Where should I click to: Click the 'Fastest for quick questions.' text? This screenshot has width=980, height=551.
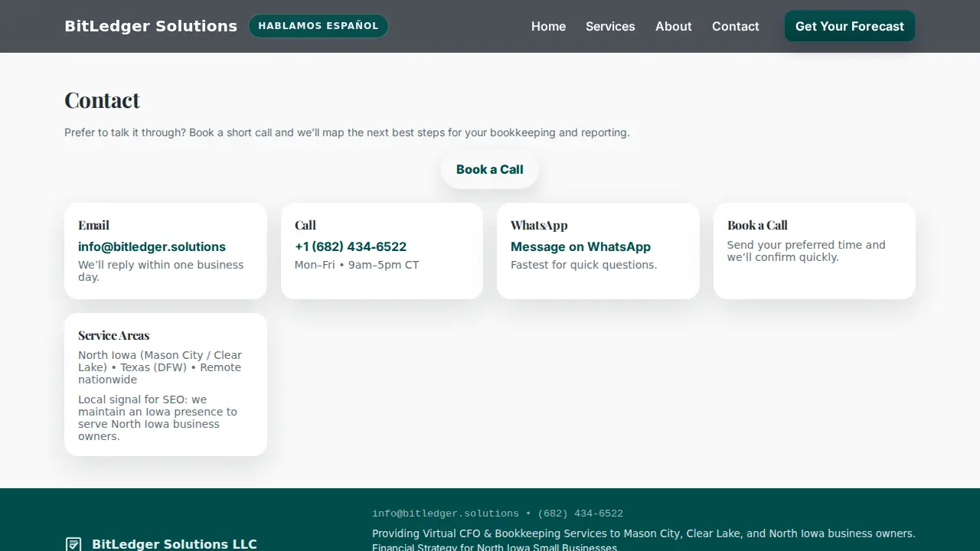(x=583, y=265)
